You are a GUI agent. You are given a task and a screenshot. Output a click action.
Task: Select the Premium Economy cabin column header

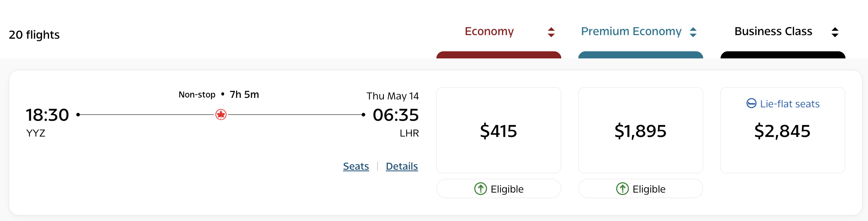tap(631, 31)
